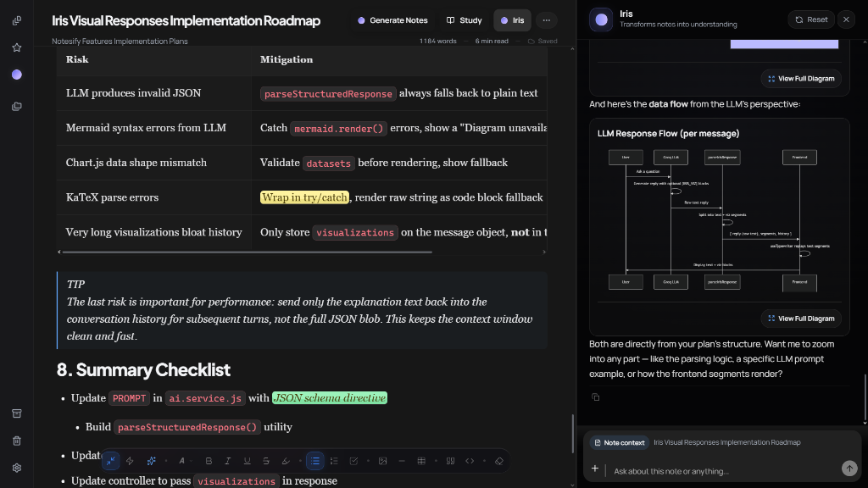
Task: Click the lightning bolt quick action icon
Action: (x=130, y=461)
